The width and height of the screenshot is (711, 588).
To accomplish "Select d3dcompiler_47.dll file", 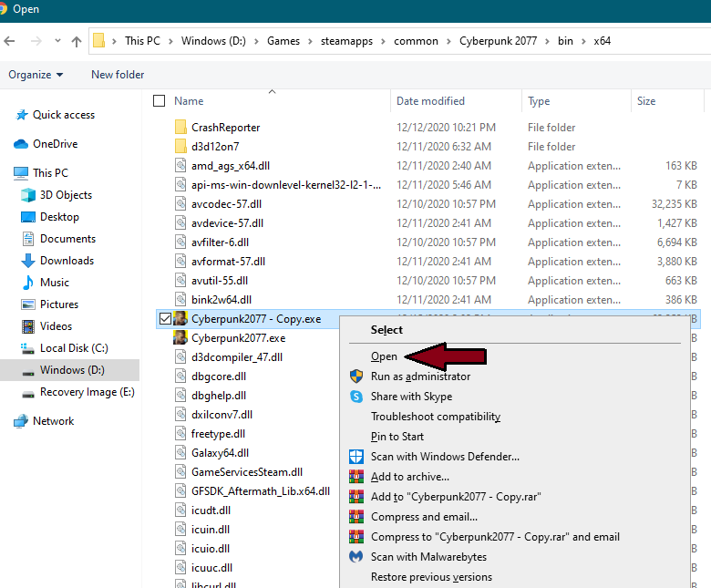I will coord(237,357).
